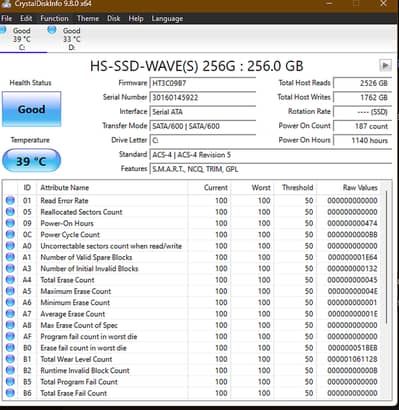The height and width of the screenshot is (410, 399).
Task: Open the Edit menu
Action: click(26, 19)
